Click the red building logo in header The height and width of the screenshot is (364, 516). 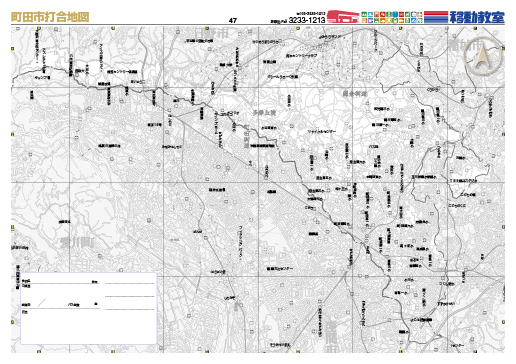point(343,17)
